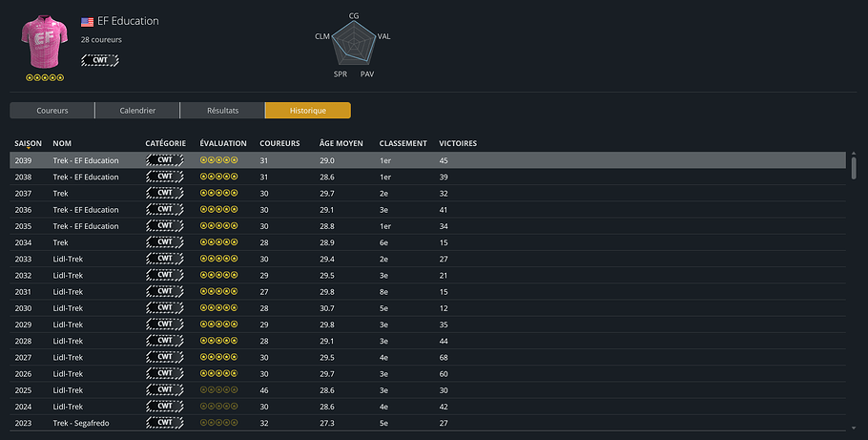Image resolution: width=868 pixels, height=440 pixels.
Task: Open the Coureurs tab
Action: click(x=52, y=111)
